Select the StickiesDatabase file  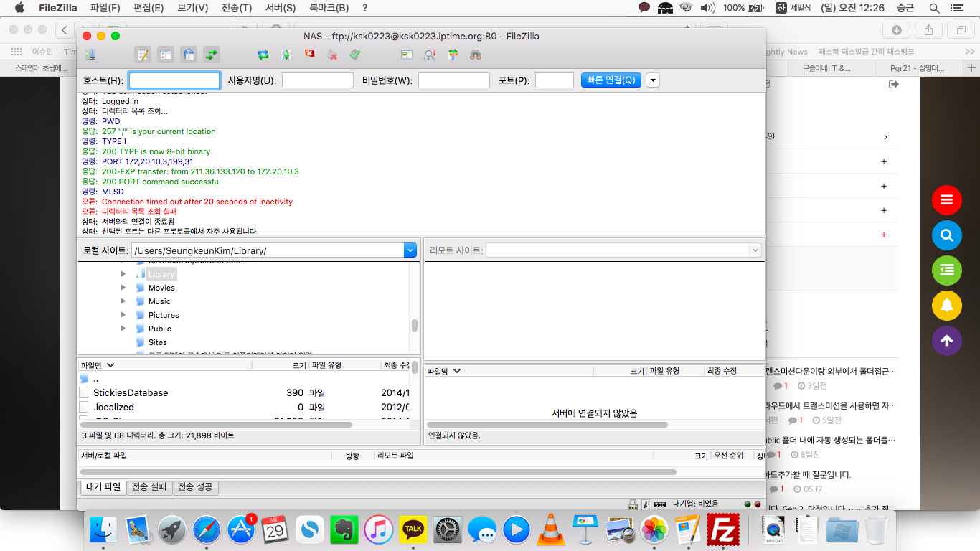pyautogui.click(x=130, y=392)
